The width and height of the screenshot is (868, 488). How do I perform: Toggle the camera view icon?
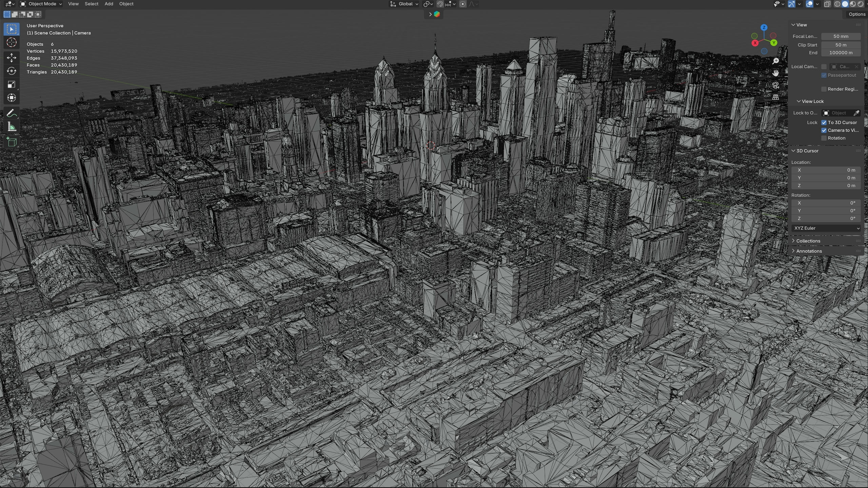[x=775, y=85]
